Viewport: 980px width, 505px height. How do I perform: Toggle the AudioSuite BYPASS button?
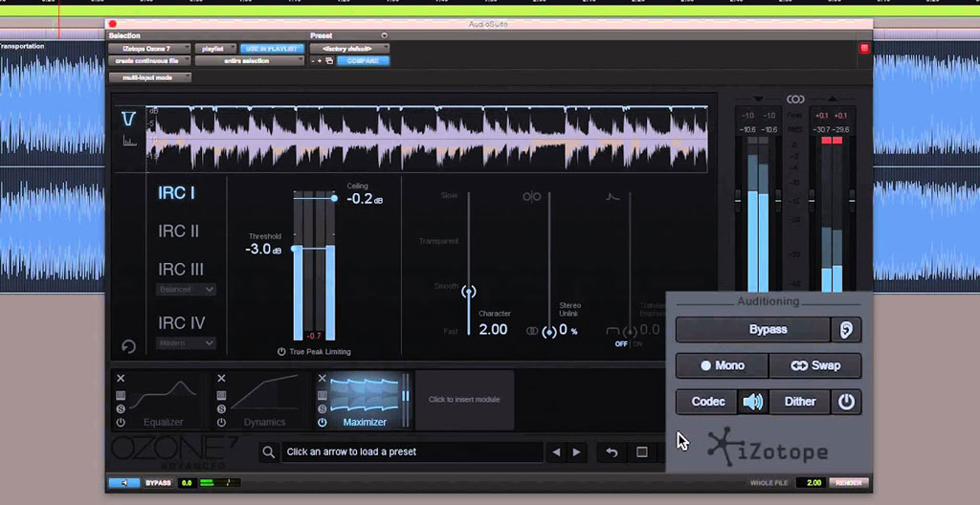[x=158, y=483]
